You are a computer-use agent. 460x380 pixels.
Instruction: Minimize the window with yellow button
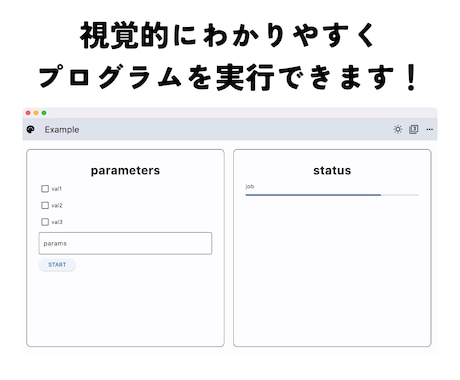(x=36, y=113)
